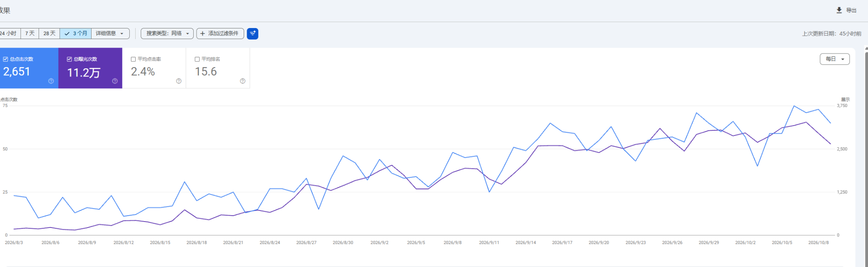Click the 添加过滤条件 button

[220, 34]
